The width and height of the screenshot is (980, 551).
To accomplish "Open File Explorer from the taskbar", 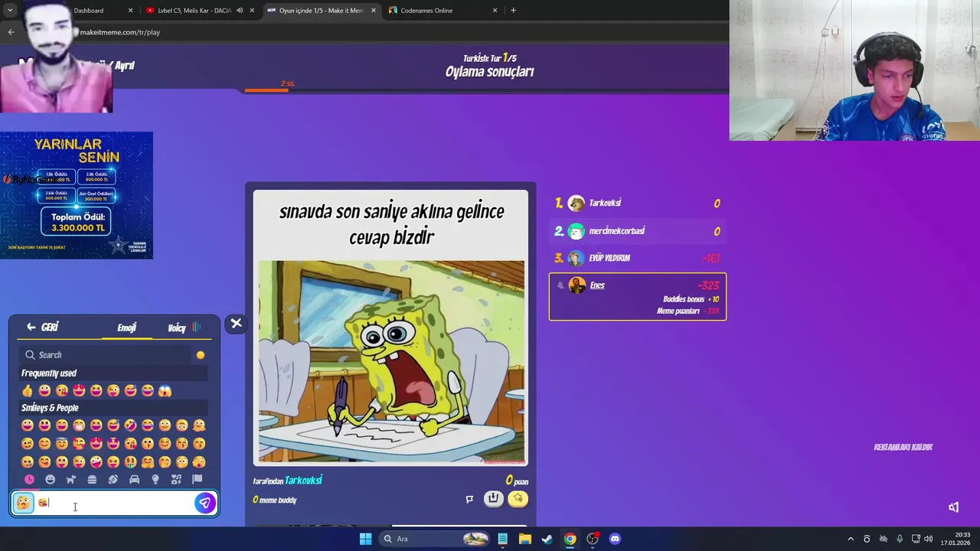I will tap(524, 539).
